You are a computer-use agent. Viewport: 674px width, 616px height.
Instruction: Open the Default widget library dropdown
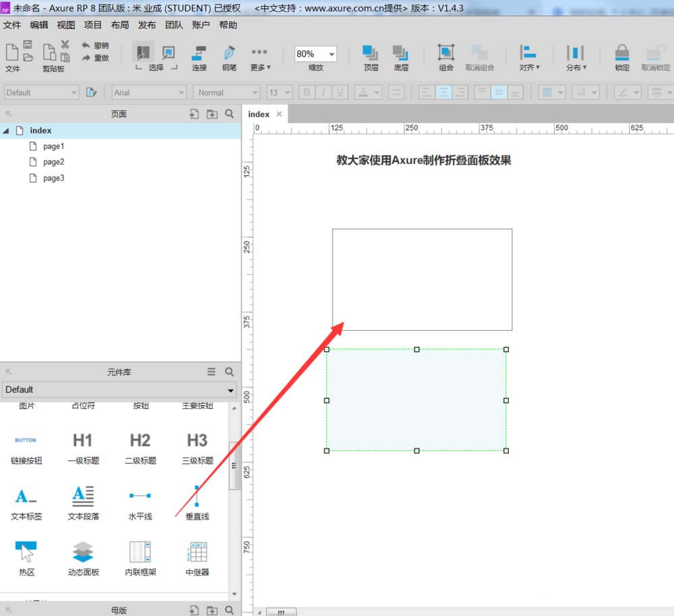tap(119, 390)
